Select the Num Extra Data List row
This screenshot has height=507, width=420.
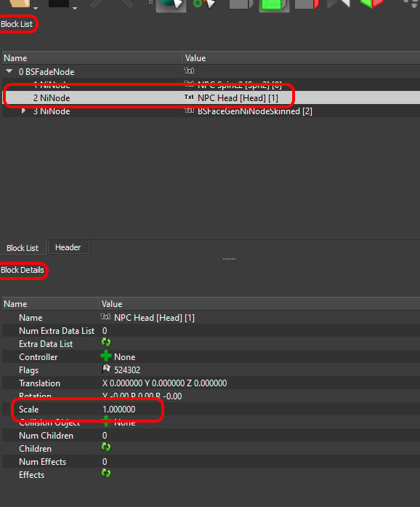(211, 331)
